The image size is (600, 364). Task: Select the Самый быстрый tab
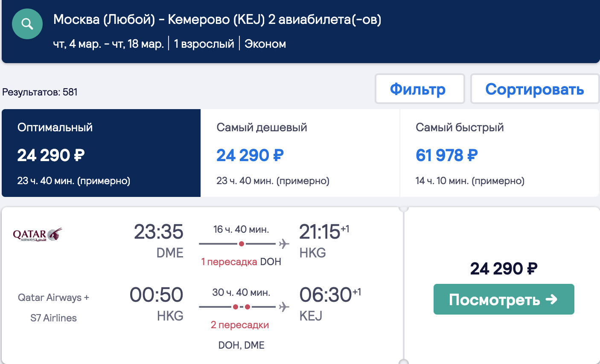click(499, 153)
